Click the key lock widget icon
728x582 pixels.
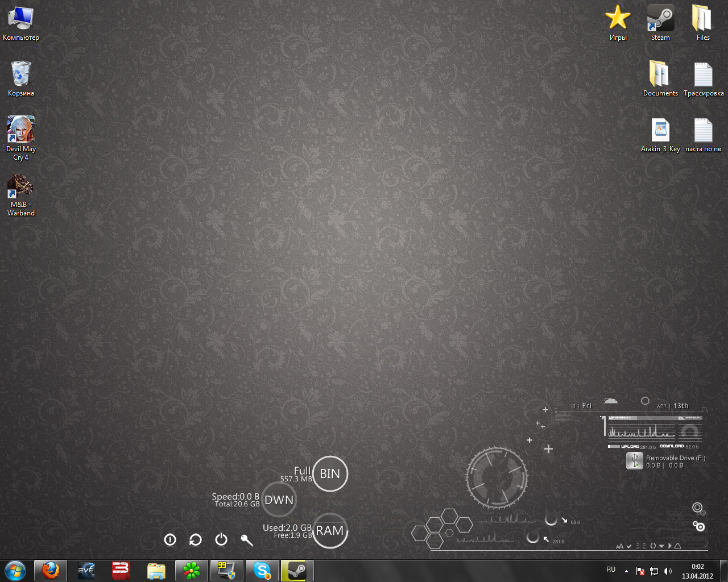point(246,539)
